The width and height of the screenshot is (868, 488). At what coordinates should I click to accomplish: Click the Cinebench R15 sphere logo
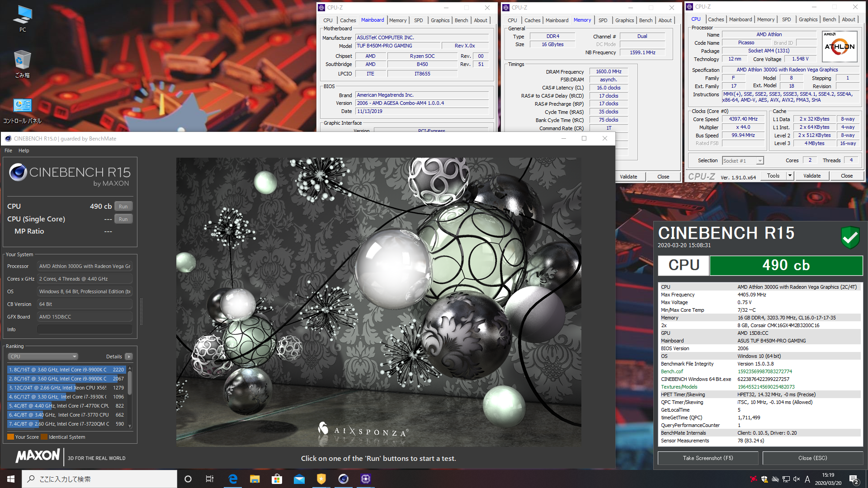tap(18, 173)
